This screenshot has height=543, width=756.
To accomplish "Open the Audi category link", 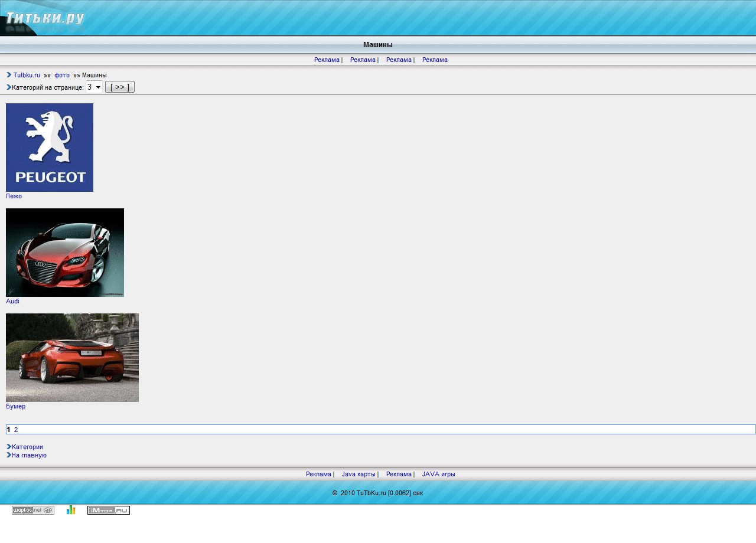I will [12, 301].
